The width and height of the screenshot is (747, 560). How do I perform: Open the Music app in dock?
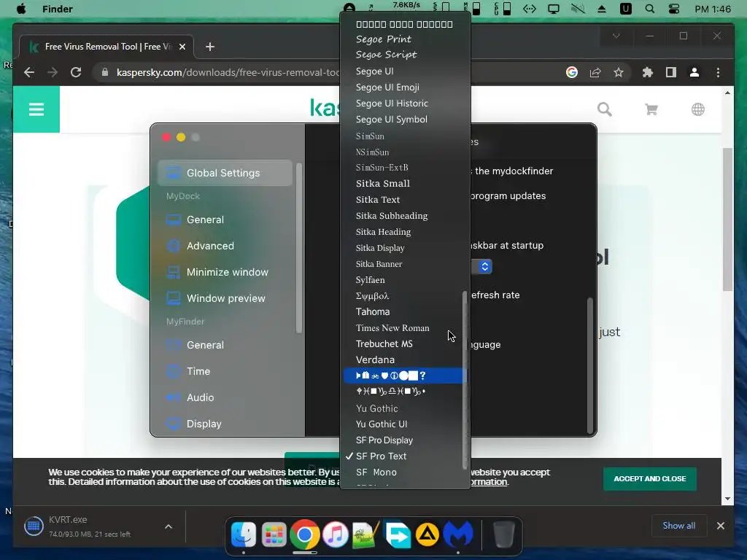click(336, 534)
